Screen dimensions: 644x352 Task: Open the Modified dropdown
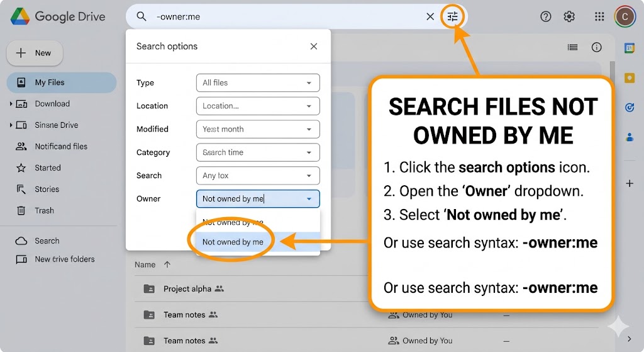(258, 129)
